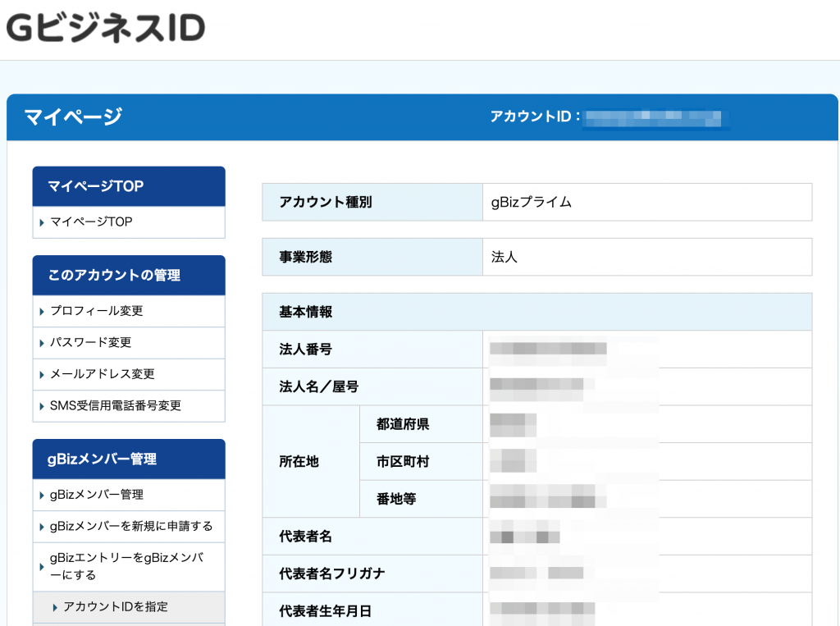Select gBizメンバーを新規に申請する
Image resolution: width=840 pixels, height=626 pixels.
click(x=131, y=526)
